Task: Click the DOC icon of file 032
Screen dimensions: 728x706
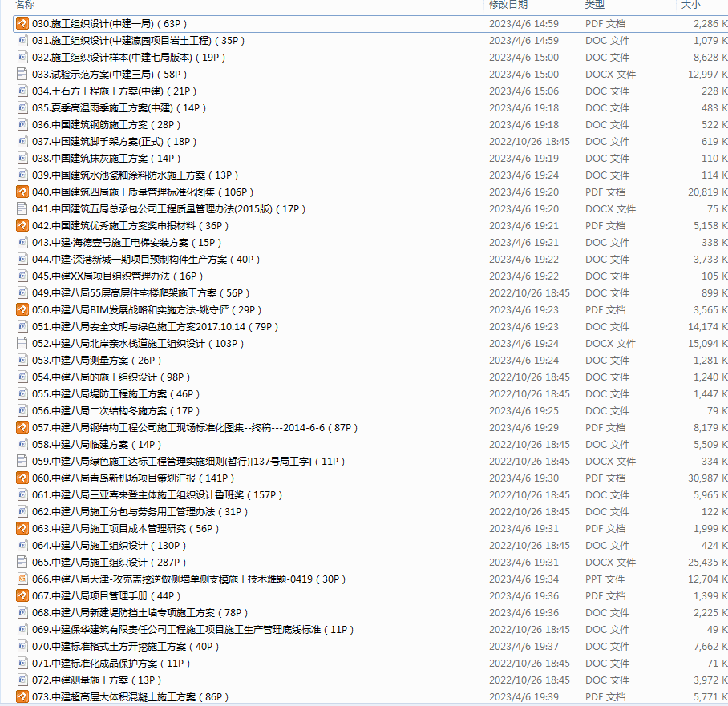Action: pos(22,57)
